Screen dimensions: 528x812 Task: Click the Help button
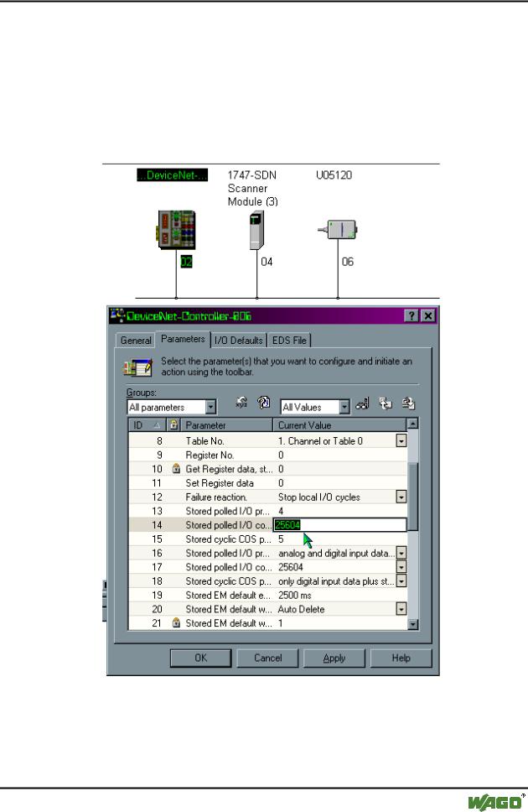[401, 658]
